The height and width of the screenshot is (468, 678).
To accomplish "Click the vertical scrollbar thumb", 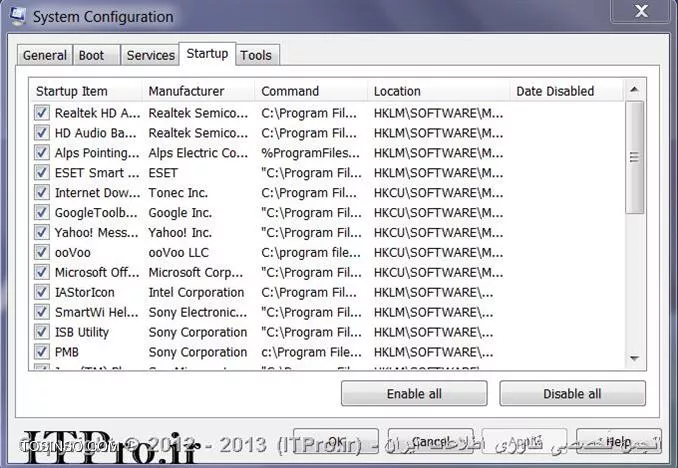I will coord(634,157).
